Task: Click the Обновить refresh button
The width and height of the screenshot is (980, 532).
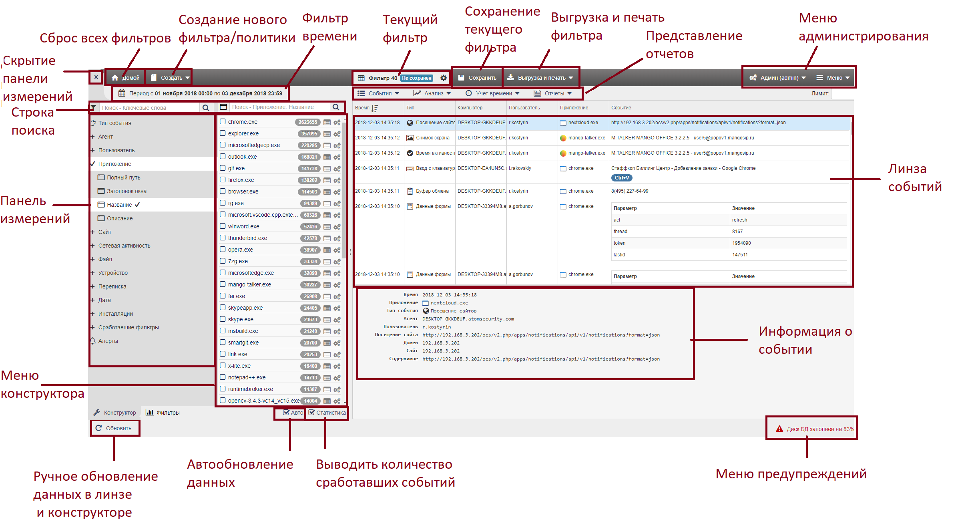Action: coord(114,428)
